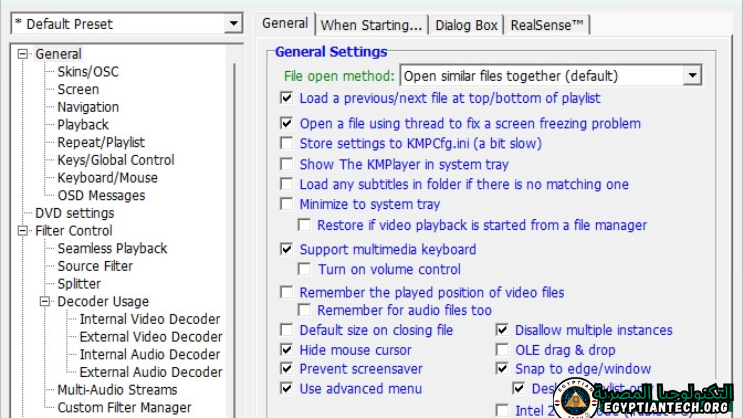The height and width of the screenshot is (418, 743).
Task: Open External Video Decoder settings
Action: coord(151,337)
